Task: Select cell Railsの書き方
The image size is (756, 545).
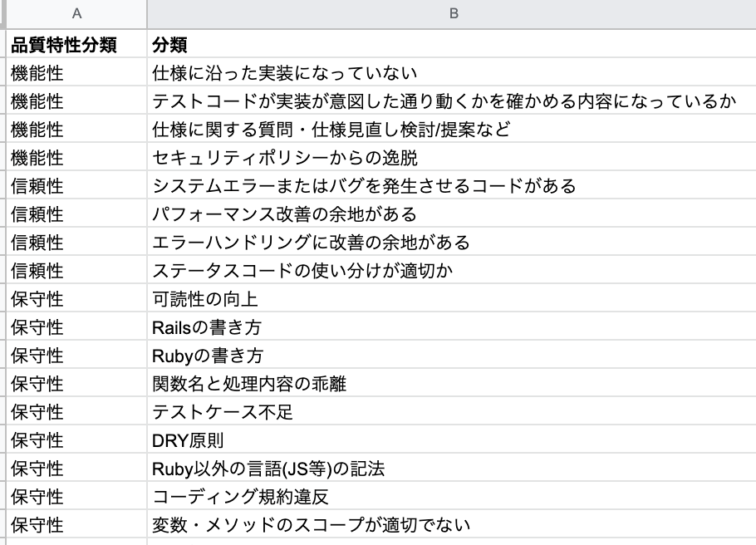Action: click(452, 327)
